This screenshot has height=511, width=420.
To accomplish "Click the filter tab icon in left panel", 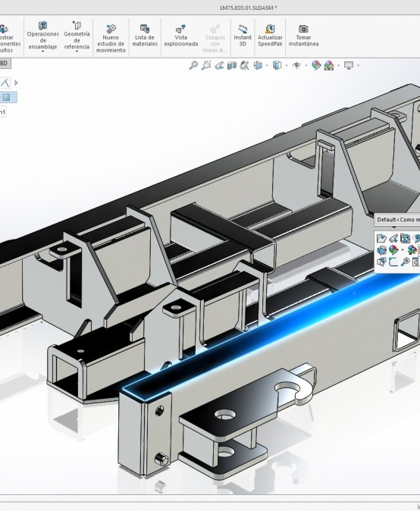I will tap(5, 83).
